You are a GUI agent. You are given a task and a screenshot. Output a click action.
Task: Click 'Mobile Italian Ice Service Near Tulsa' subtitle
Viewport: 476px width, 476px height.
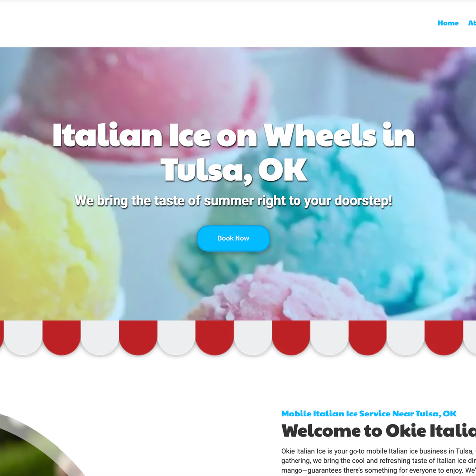368,414
